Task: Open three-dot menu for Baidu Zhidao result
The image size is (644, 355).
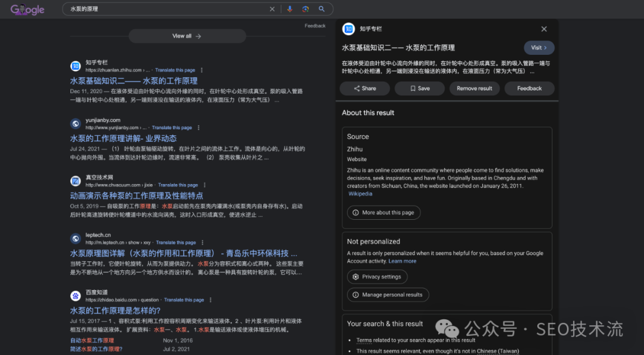Action: [x=210, y=300]
